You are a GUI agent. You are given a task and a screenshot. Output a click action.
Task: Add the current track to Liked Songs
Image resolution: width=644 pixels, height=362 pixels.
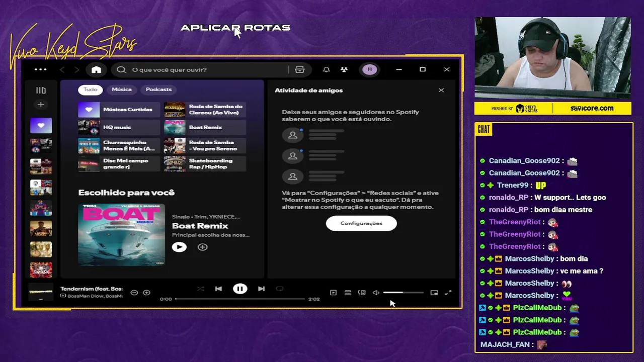pyautogui.click(x=146, y=293)
